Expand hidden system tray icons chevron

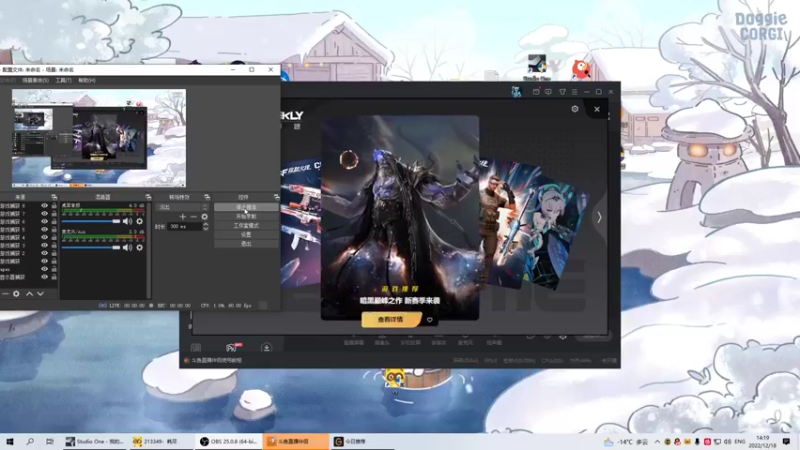[x=657, y=442]
